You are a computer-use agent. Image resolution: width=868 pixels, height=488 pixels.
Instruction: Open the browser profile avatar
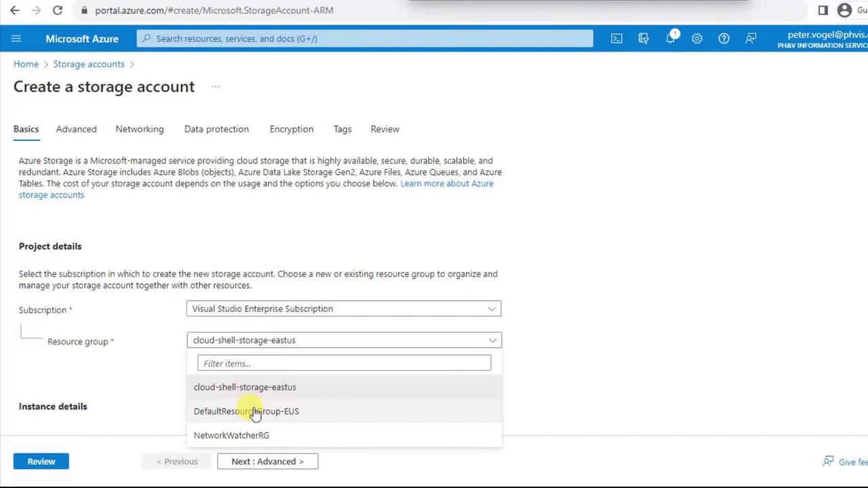click(x=844, y=10)
